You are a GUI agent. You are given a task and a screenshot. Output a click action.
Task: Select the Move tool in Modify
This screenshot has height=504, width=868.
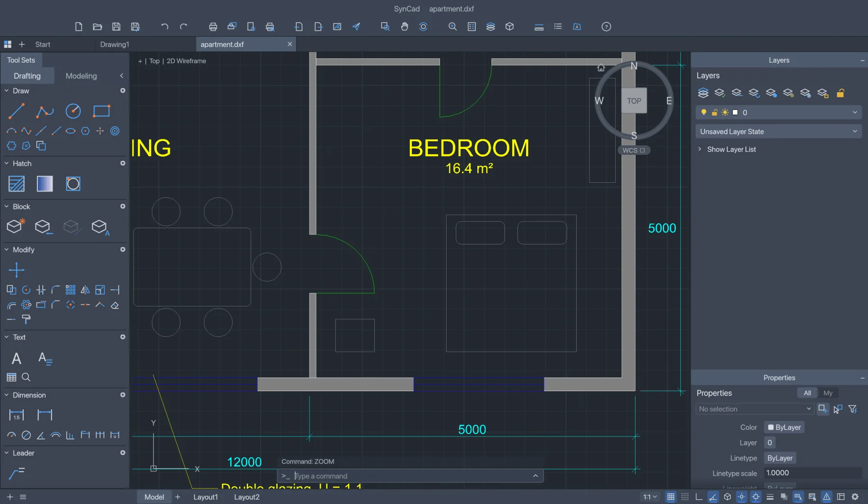point(16,270)
